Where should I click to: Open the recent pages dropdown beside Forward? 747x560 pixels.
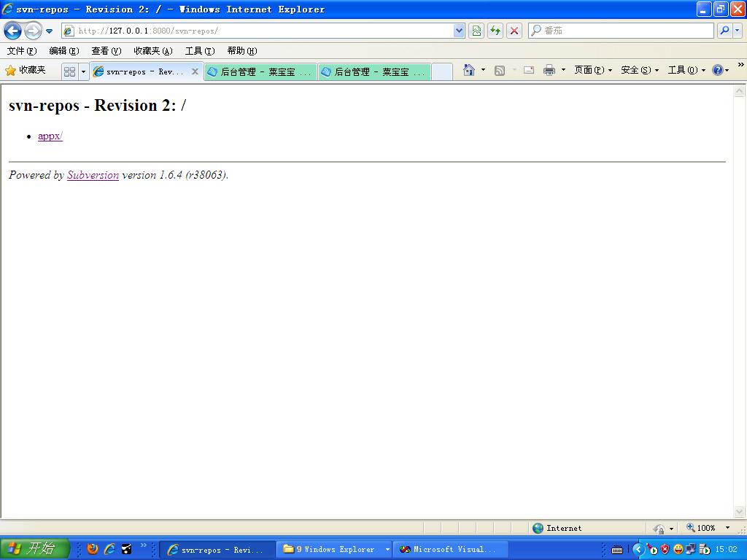(x=49, y=31)
